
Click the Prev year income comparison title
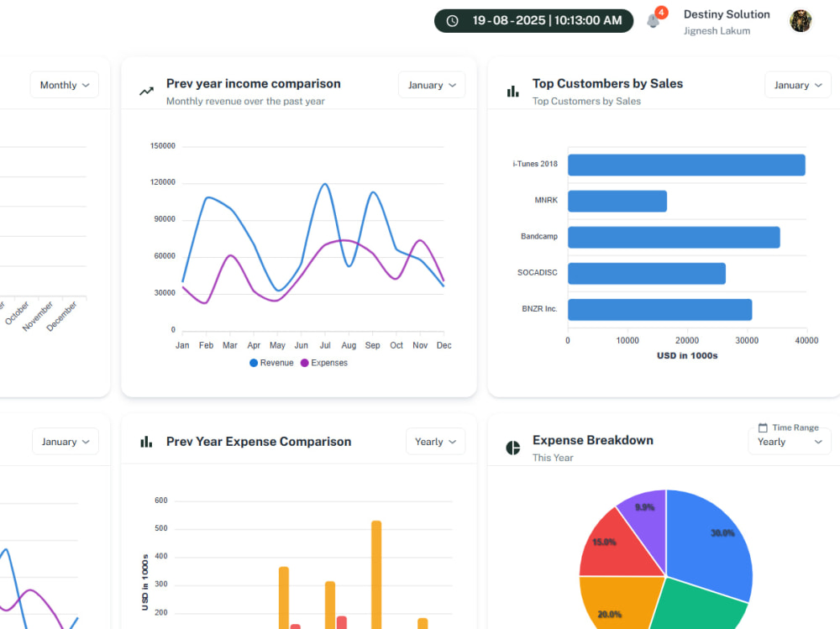pyautogui.click(x=254, y=84)
